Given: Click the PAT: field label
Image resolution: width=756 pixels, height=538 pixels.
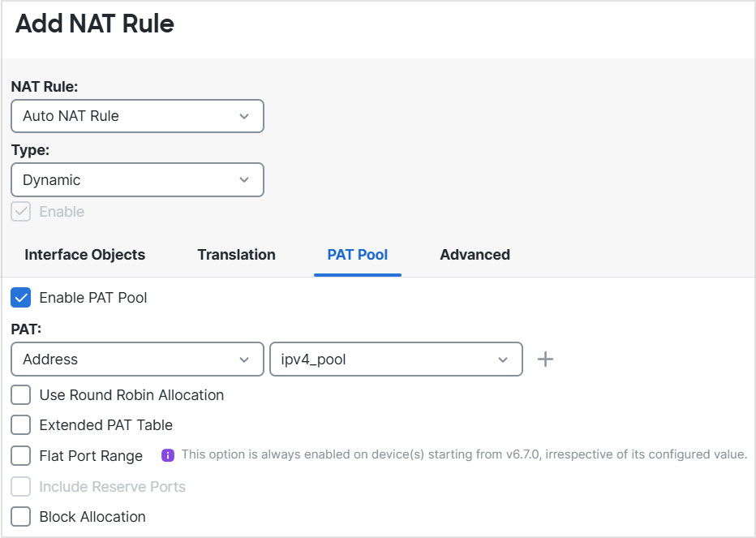Looking at the screenshot, I should [26, 330].
